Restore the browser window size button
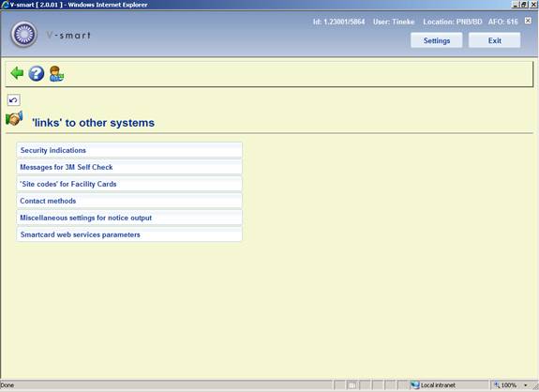The height and width of the screenshot is (392, 539). click(524, 5)
